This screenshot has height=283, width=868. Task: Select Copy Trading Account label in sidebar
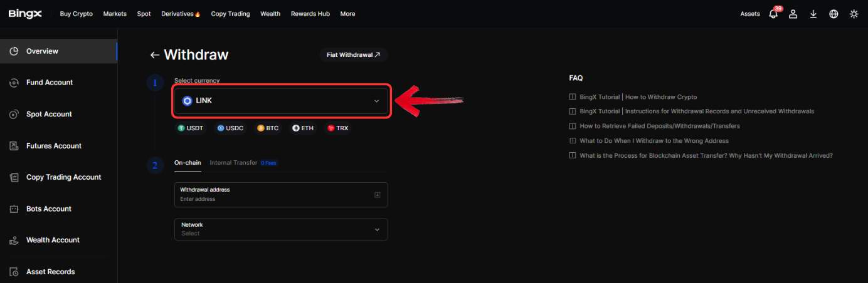[63, 177]
